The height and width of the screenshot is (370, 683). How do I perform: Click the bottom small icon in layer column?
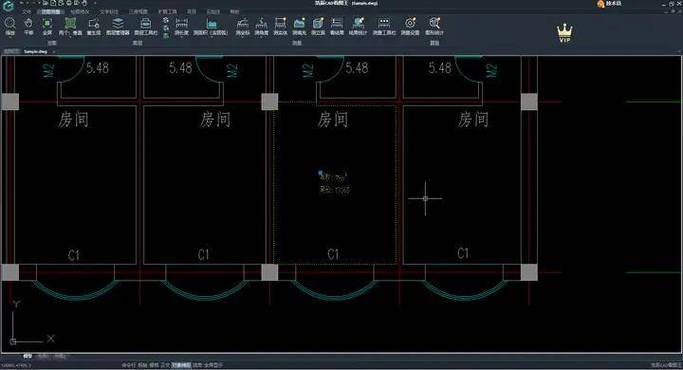click(166, 36)
